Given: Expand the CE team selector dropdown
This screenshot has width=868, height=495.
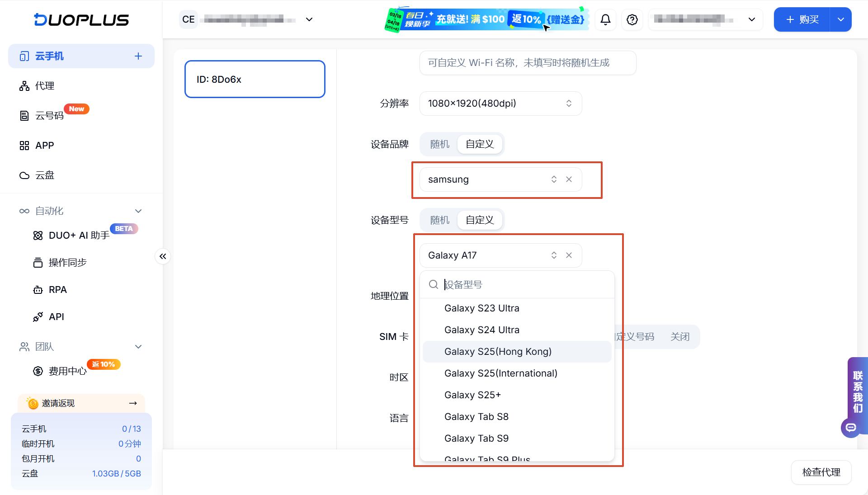Looking at the screenshot, I should pyautogui.click(x=309, y=19).
